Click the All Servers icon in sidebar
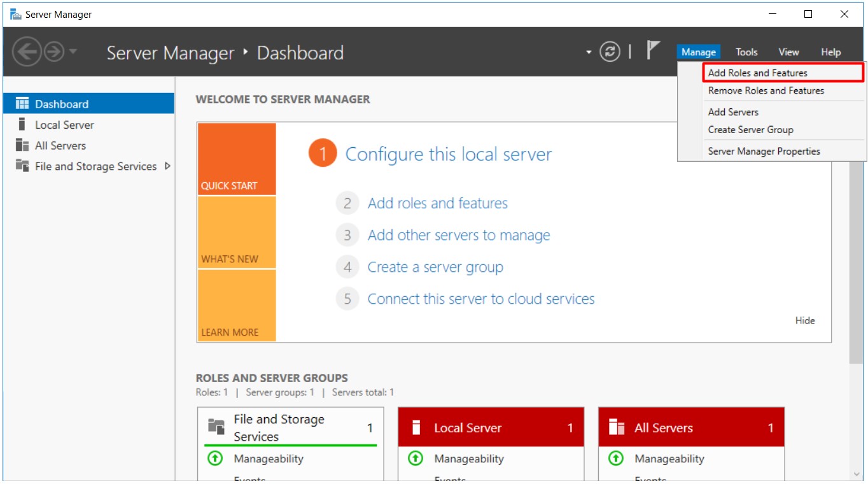This screenshot has height=484, width=868. click(22, 145)
